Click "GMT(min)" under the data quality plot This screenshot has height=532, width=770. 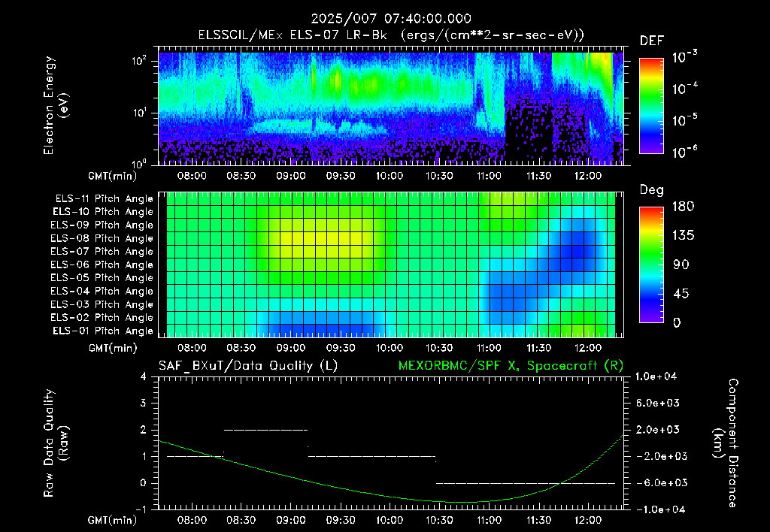click(113, 520)
